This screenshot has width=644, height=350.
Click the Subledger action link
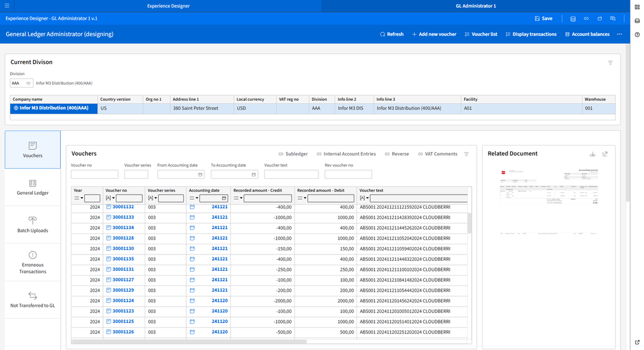(293, 154)
